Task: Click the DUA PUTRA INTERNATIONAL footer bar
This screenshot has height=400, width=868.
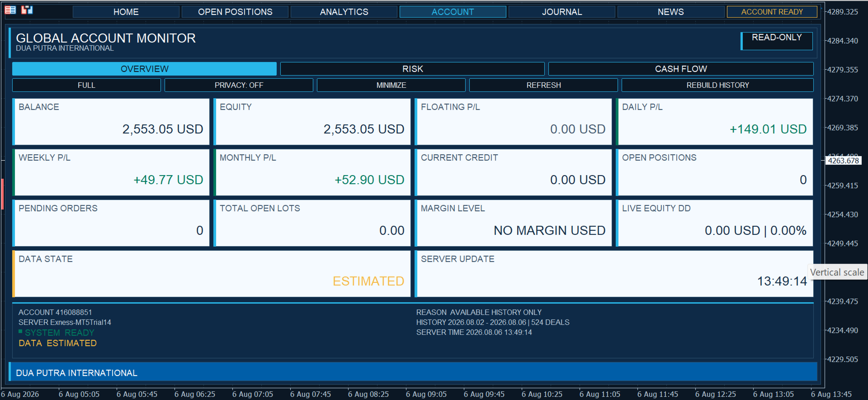Action: (x=413, y=372)
